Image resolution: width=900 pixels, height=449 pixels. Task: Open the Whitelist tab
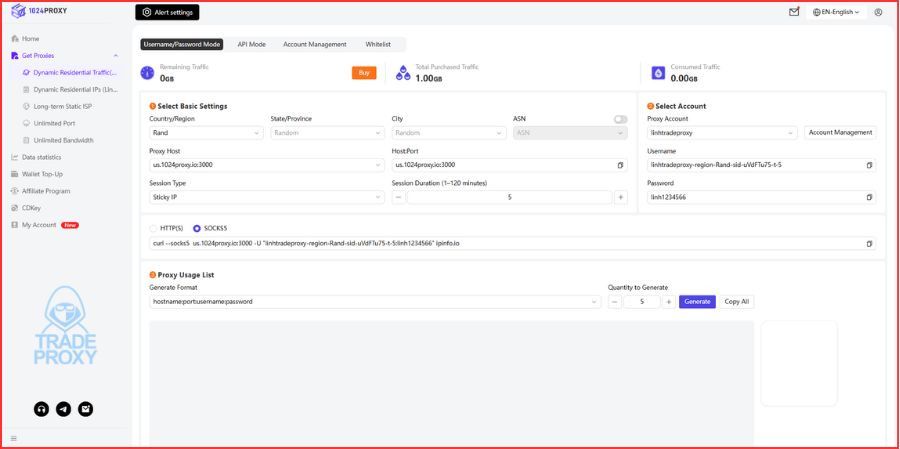click(x=378, y=44)
